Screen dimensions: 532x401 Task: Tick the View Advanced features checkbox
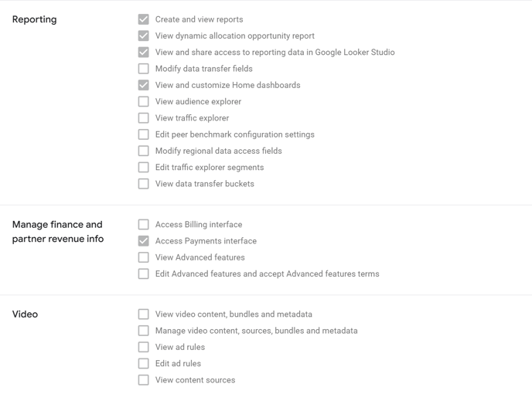pyautogui.click(x=144, y=257)
